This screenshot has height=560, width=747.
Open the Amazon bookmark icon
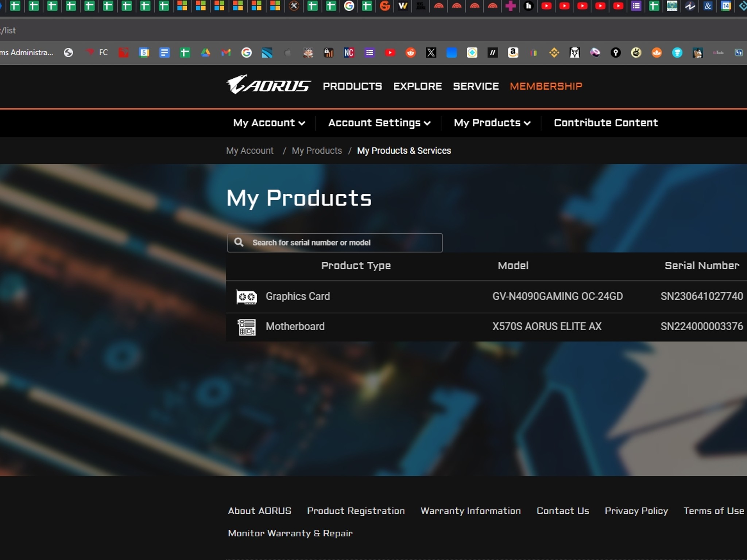[513, 53]
